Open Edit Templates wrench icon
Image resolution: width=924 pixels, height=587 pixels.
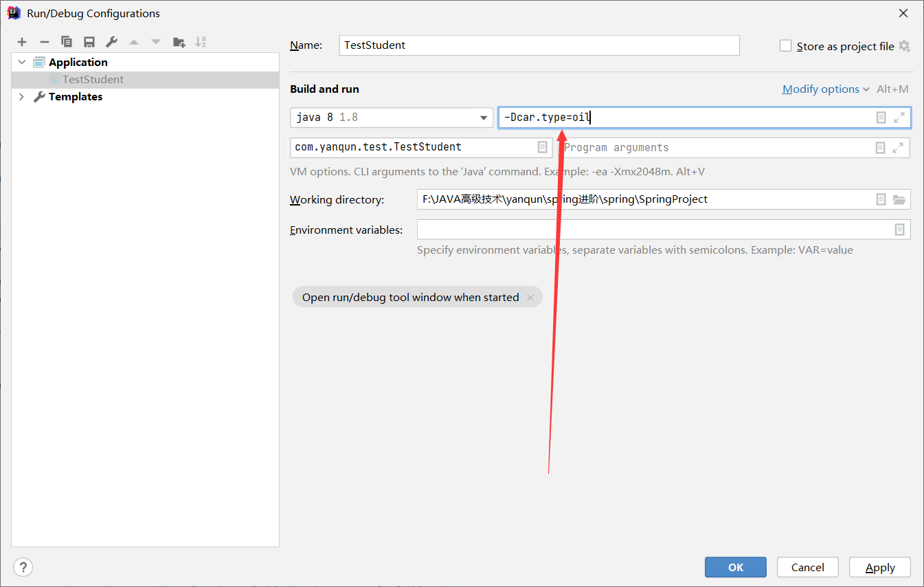pyautogui.click(x=111, y=42)
